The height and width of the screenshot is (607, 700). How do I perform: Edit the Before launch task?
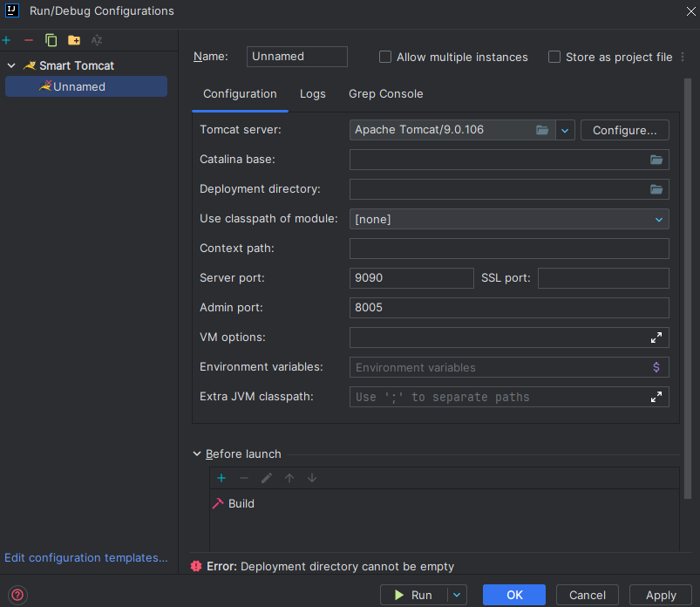click(x=267, y=478)
